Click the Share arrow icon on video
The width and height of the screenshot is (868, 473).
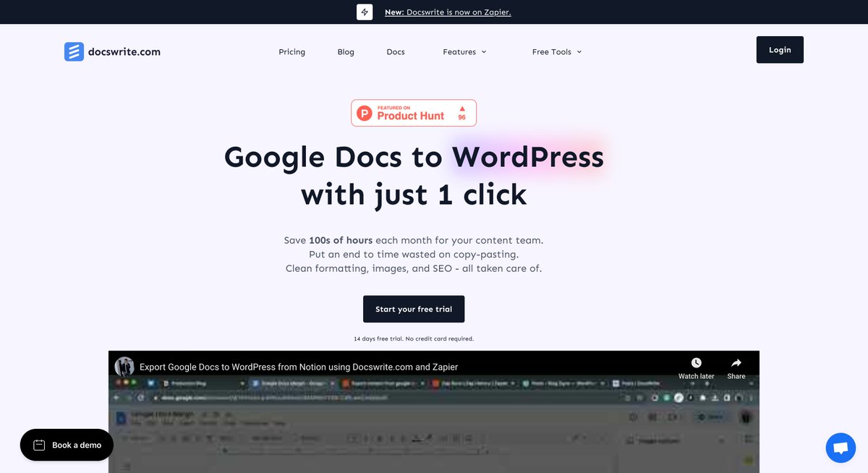736,363
